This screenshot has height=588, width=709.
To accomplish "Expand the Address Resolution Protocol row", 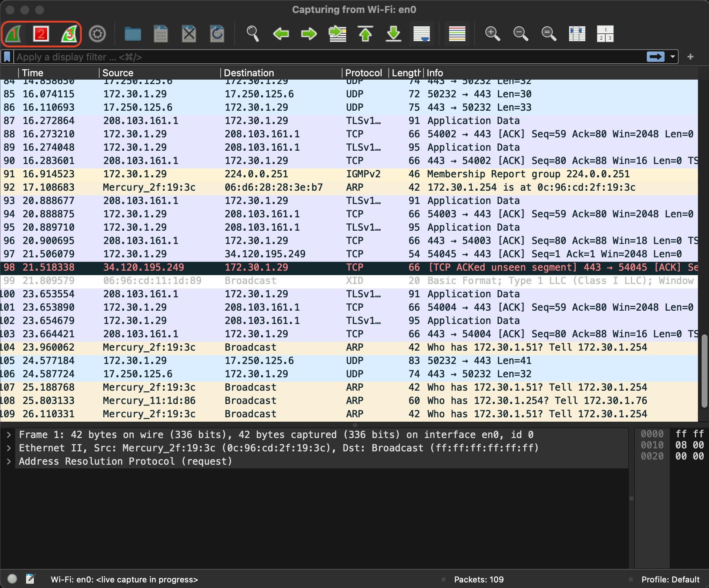I will tap(9, 461).
